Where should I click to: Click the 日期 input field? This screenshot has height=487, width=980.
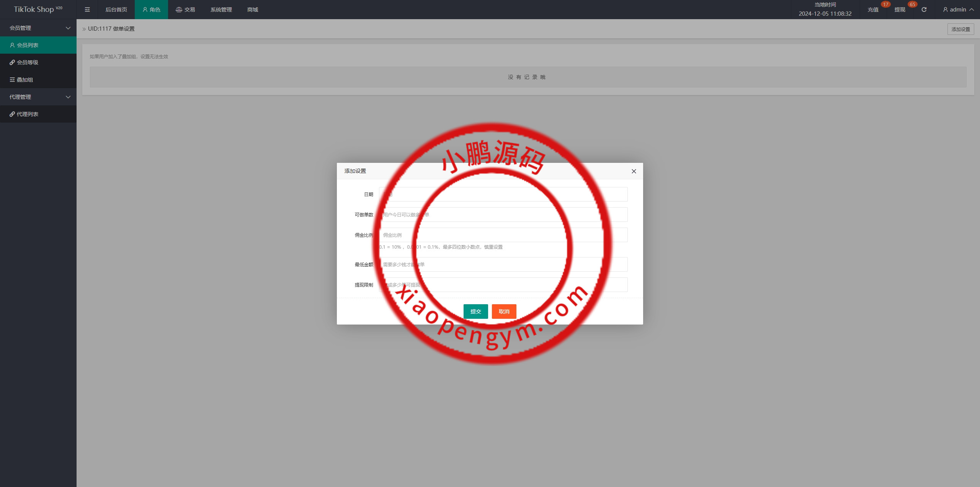pyautogui.click(x=503, y=194)
